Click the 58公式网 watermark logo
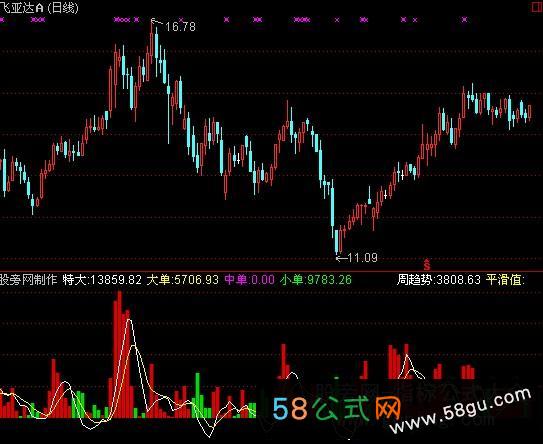 tap(337, 409)
